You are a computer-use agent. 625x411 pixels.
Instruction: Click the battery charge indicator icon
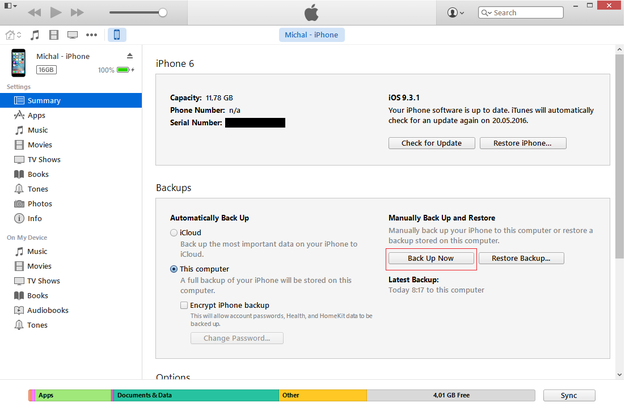[x=123, y=70]
